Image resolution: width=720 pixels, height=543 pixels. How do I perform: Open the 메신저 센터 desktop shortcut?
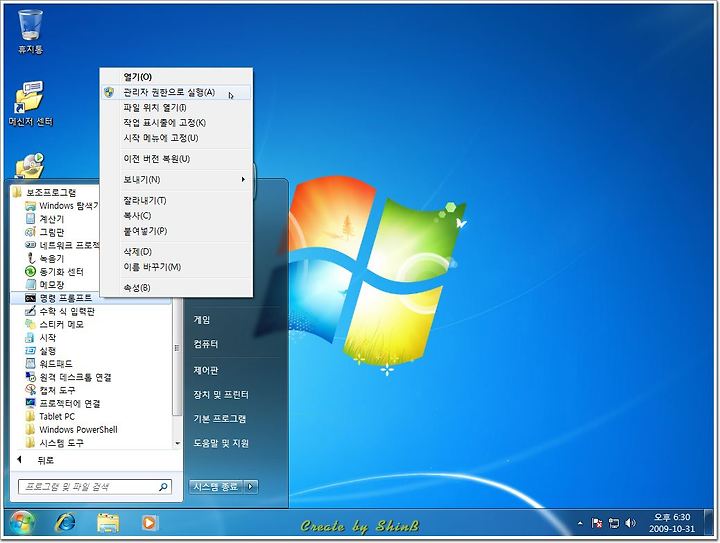pos(30,104)
